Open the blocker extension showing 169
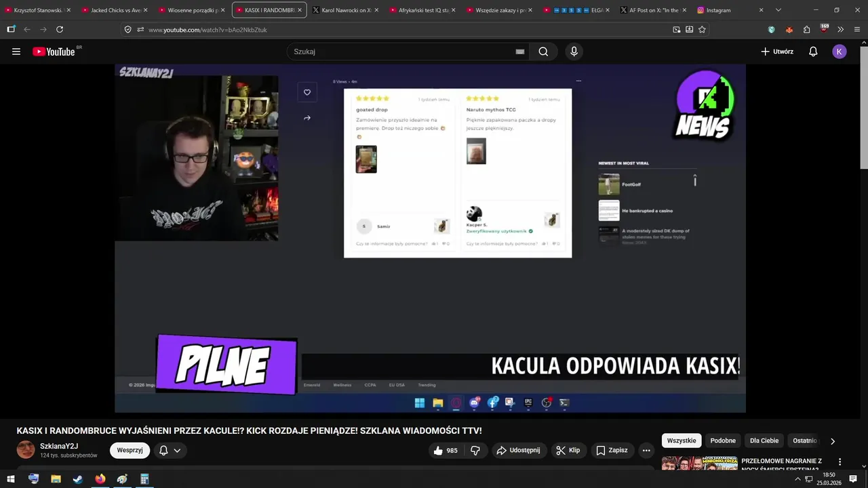 coord(824,28)
